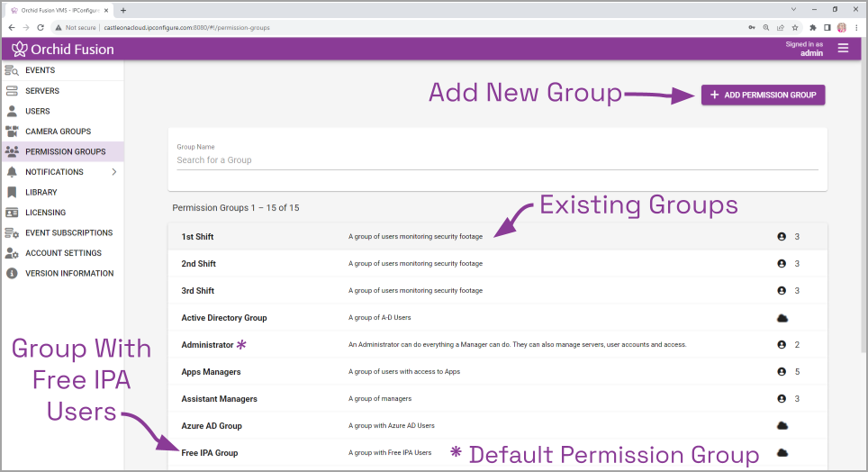The image size is (868, 472).
Task: Focus the Search for a Group field
Action: click(x=497, y=160)
